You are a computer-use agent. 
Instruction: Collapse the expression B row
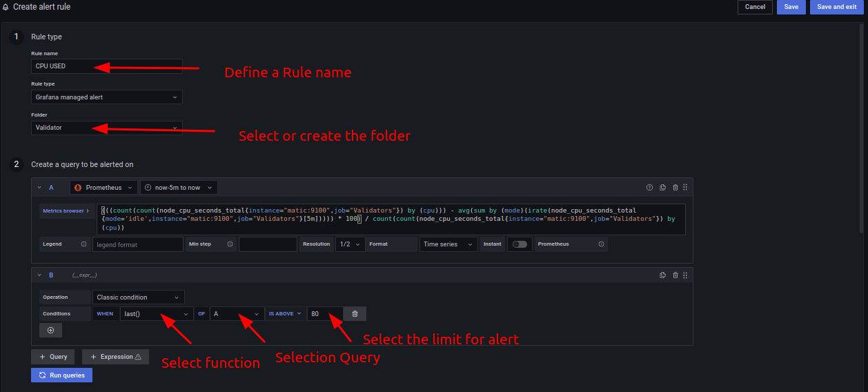[39, 275]
